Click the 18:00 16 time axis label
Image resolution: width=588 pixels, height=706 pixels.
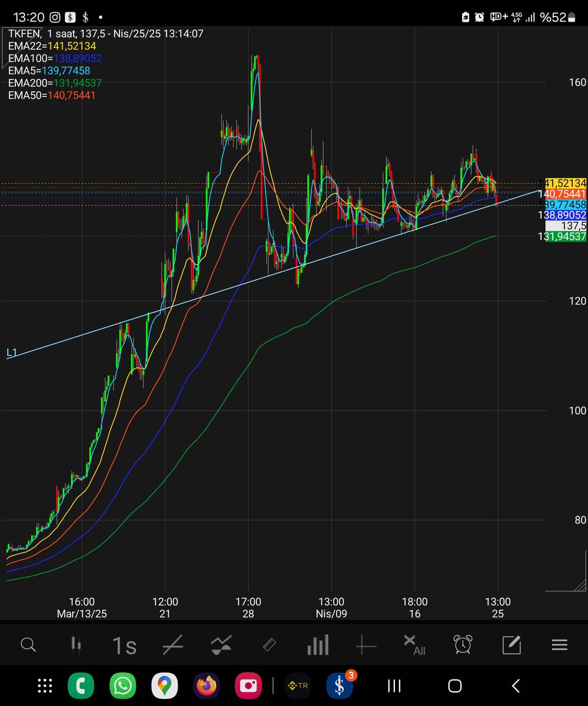(x=414, y=607)
